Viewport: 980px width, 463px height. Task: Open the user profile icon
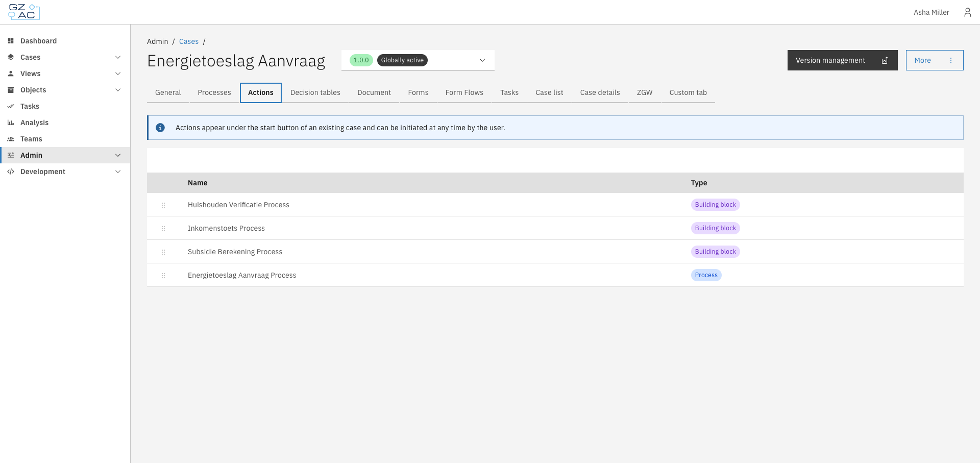tap(967, 12)
